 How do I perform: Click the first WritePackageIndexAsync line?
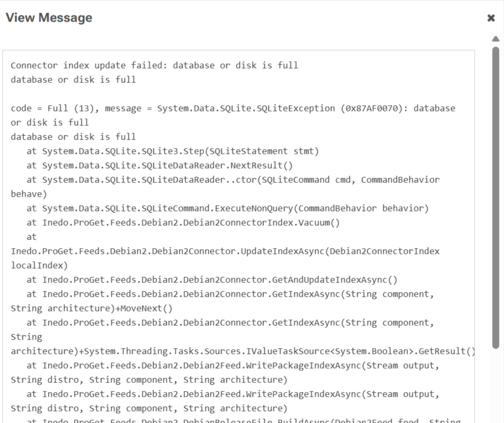coord(233,366)
